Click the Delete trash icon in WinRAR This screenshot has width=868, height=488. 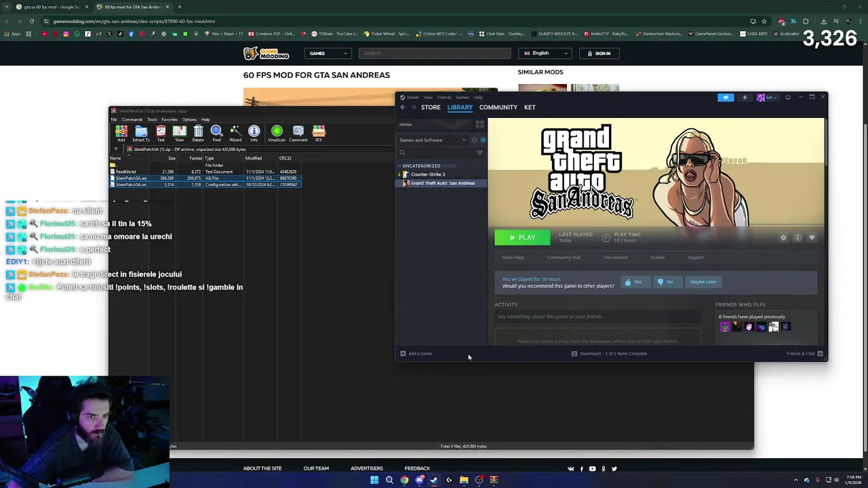click(x=198, y=133)
